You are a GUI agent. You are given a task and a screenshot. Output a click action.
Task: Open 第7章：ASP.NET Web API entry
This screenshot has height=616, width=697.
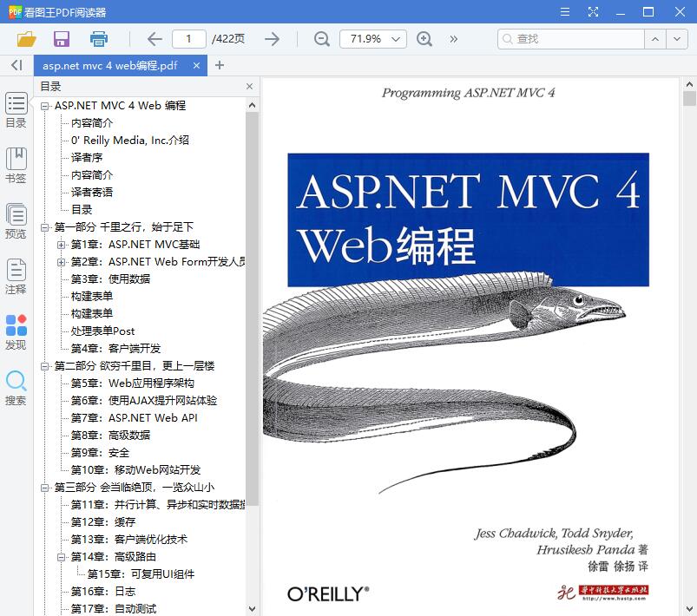pos(135,418)
